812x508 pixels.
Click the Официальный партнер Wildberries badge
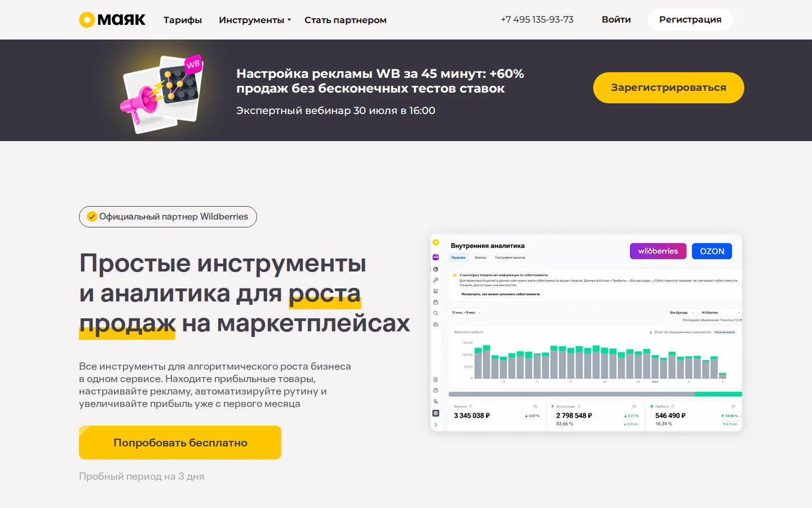click(x=168, y=217)
